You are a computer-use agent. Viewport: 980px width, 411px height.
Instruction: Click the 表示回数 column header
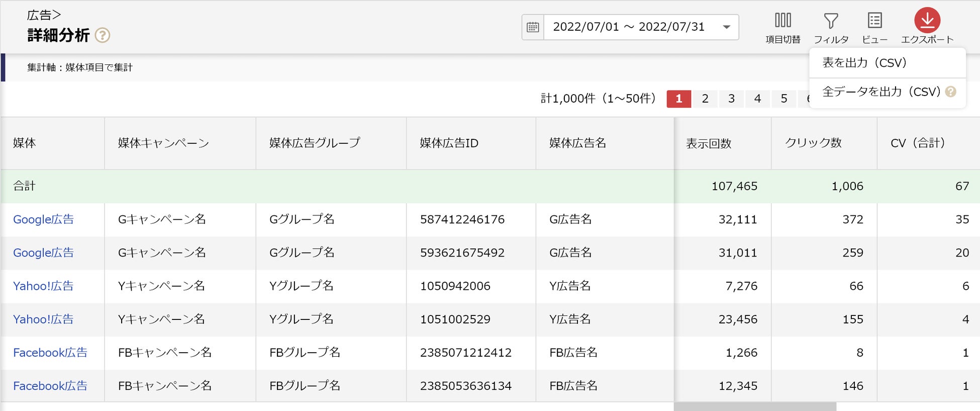tap(709, 144)
